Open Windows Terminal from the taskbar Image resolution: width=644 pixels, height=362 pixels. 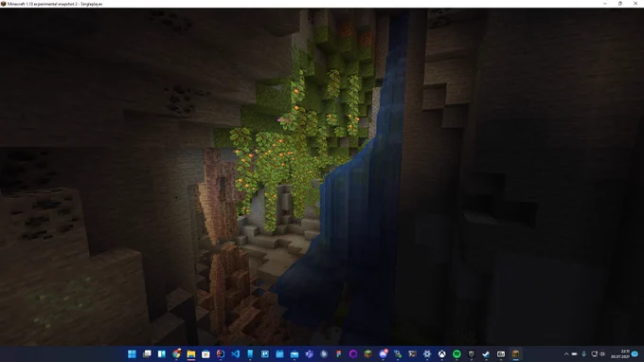click(x=412, y=353)
